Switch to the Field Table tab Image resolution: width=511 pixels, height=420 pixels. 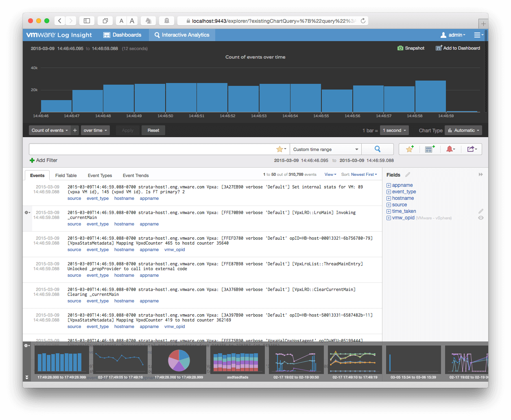tap(66, 175)
